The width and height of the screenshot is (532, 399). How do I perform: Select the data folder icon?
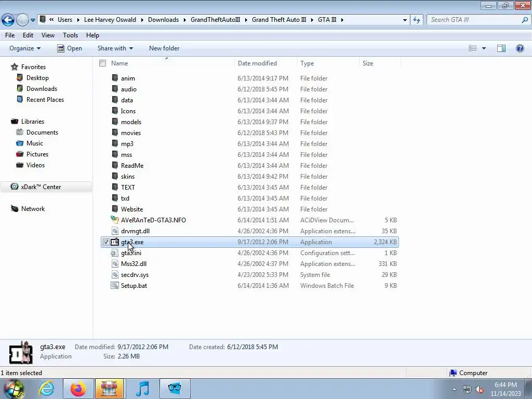click(115, 99)
